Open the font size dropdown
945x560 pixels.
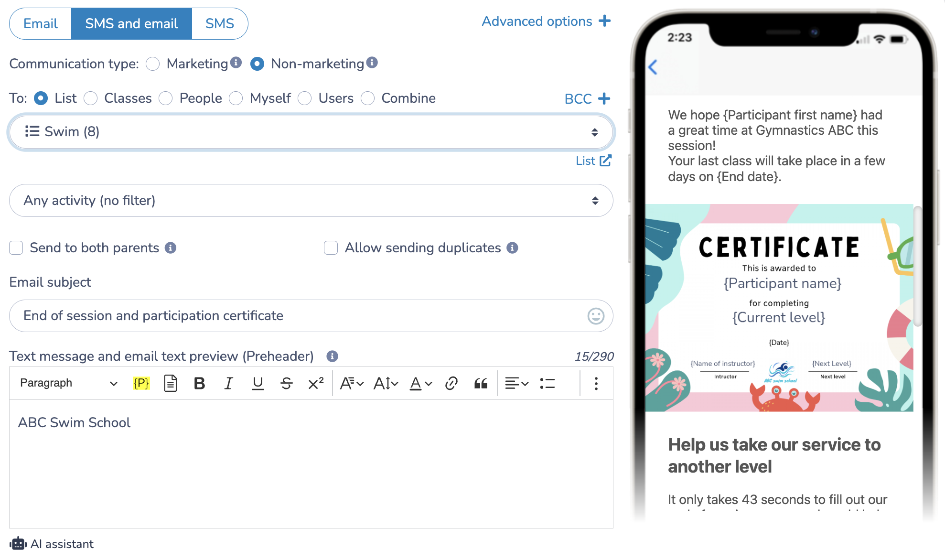[386, 383]
